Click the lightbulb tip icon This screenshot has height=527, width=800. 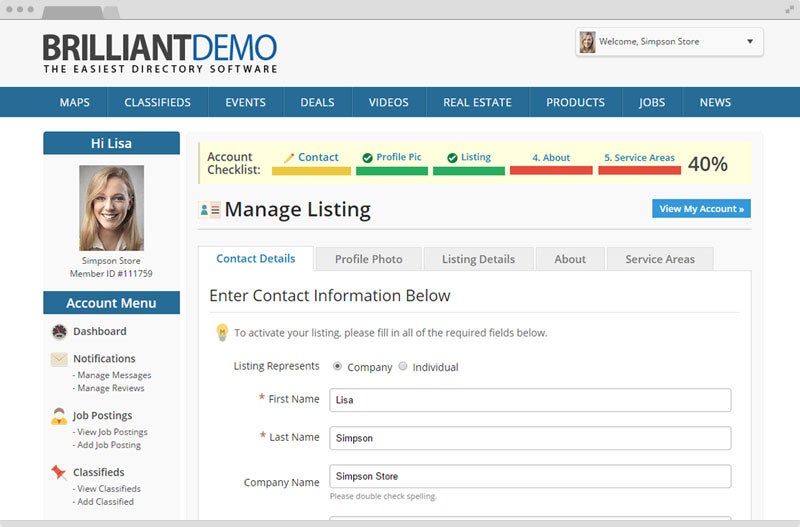222,333
